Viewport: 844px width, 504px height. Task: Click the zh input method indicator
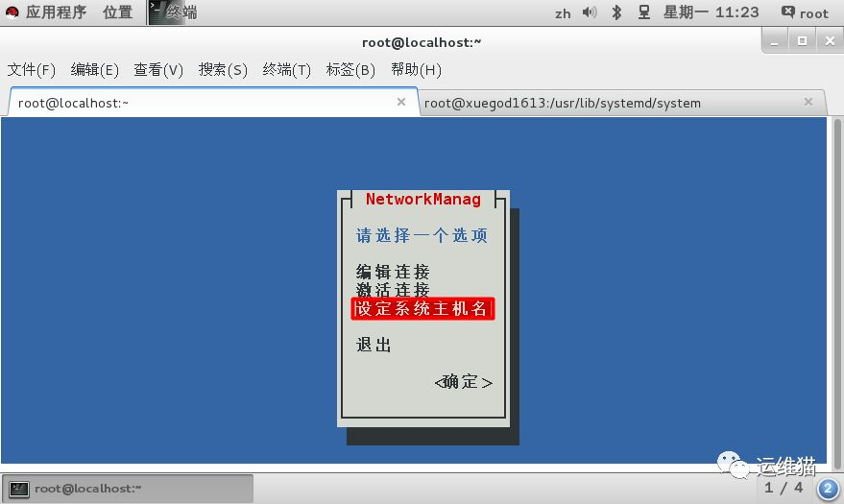tap(563, 13)
